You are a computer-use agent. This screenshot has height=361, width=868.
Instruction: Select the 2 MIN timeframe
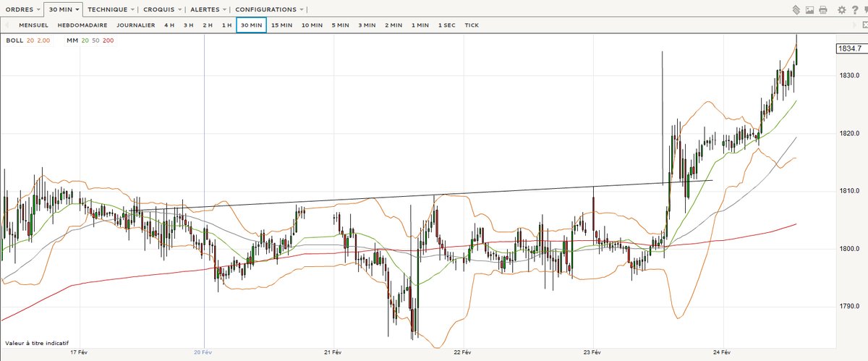point(393,25)
